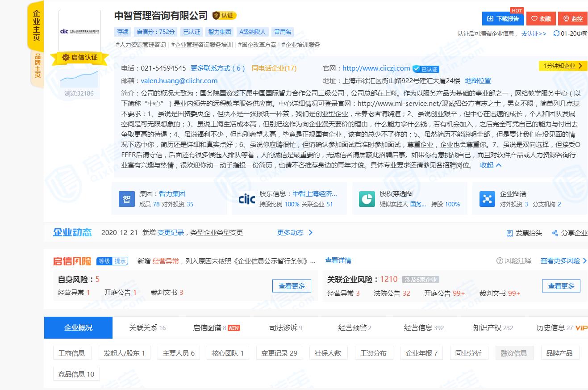
Task: Open the official website ciiczj.com link
Action: [x=376, y=68]
